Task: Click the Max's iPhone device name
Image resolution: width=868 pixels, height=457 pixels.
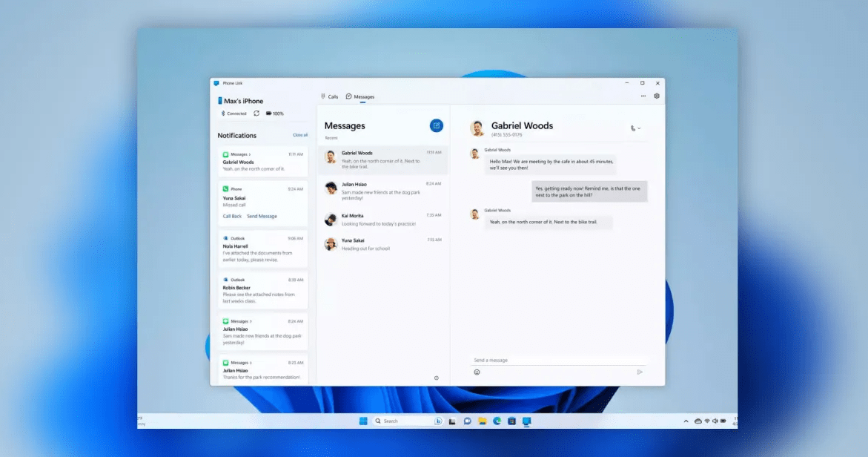Action: (x=244, y=101)
